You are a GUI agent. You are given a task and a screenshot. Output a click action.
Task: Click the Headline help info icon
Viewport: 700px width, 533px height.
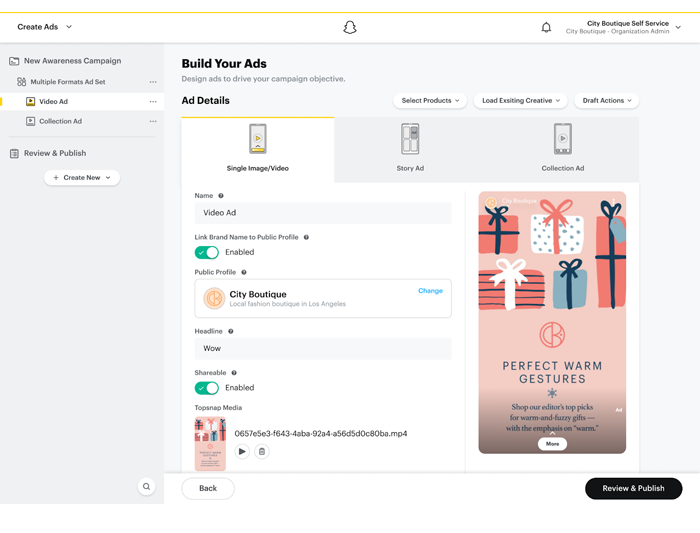231,331
